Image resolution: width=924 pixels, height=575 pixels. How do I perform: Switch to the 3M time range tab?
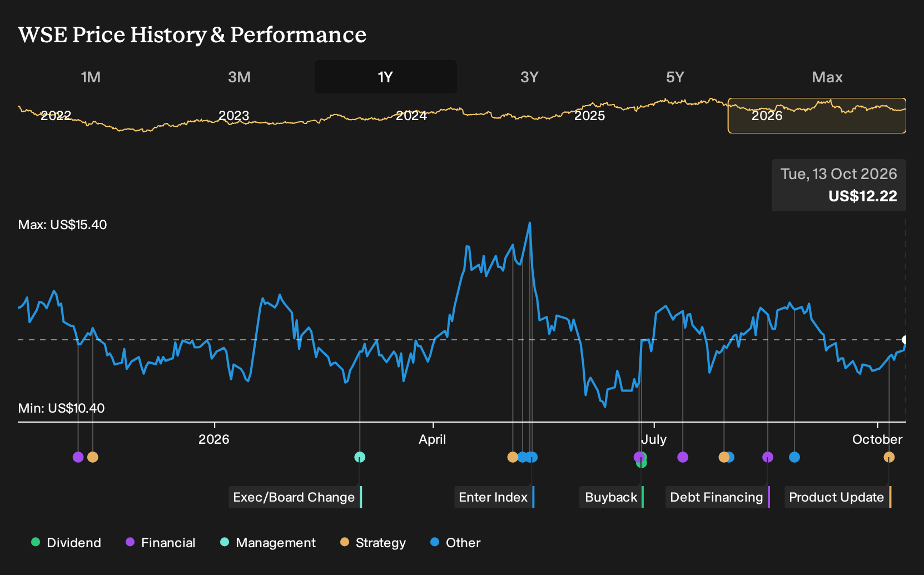(x=239, y=77)
